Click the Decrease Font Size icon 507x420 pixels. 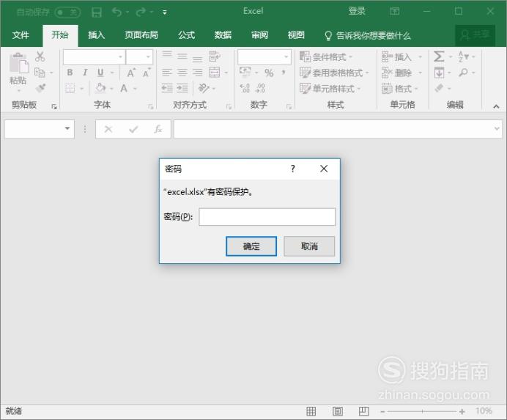(x=146, y=73)
